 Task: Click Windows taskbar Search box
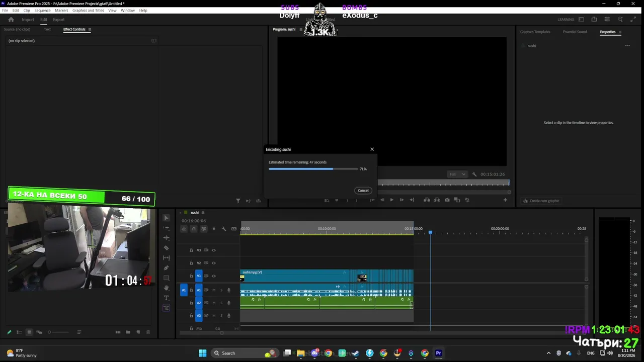244,353
